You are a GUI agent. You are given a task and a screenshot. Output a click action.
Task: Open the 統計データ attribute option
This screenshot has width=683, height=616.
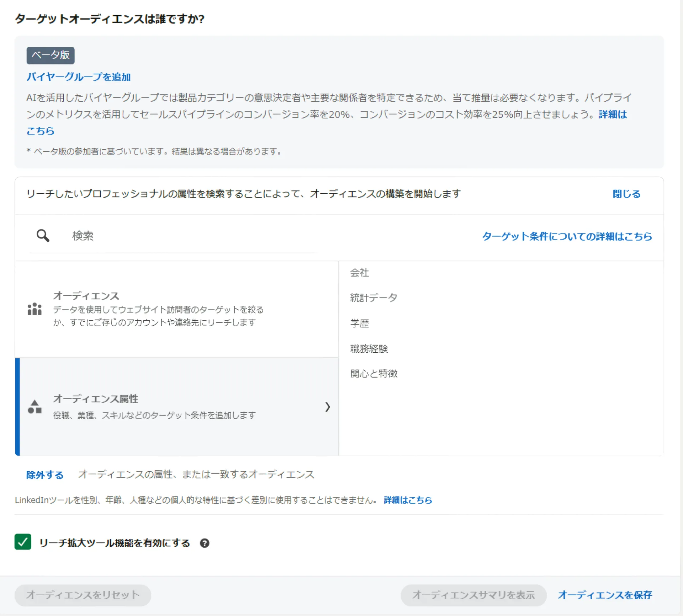pos(374,298)
